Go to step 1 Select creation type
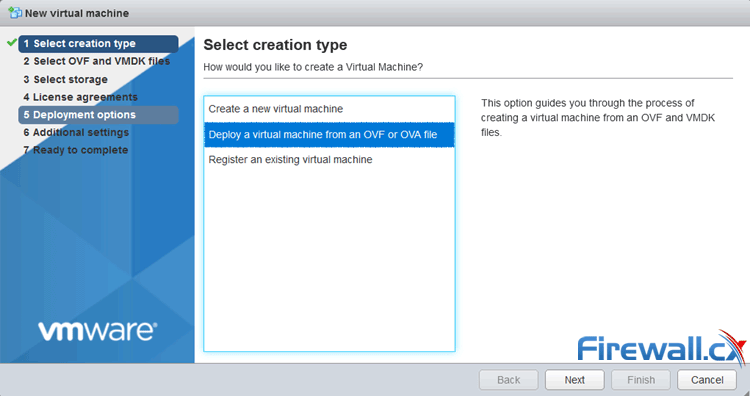Screen dimensions: 750x396 coord(98,44)
